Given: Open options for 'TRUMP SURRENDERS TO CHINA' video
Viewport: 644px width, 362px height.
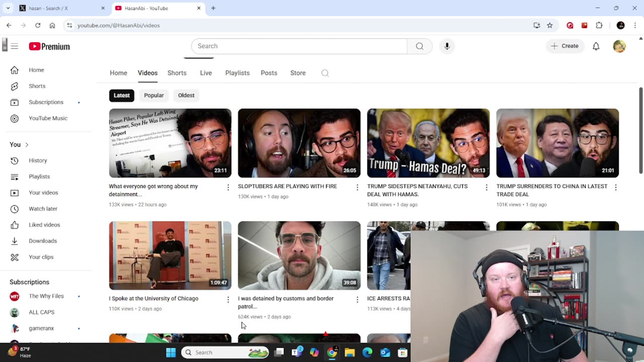Looking at the screenshot, I should (615, 188).
